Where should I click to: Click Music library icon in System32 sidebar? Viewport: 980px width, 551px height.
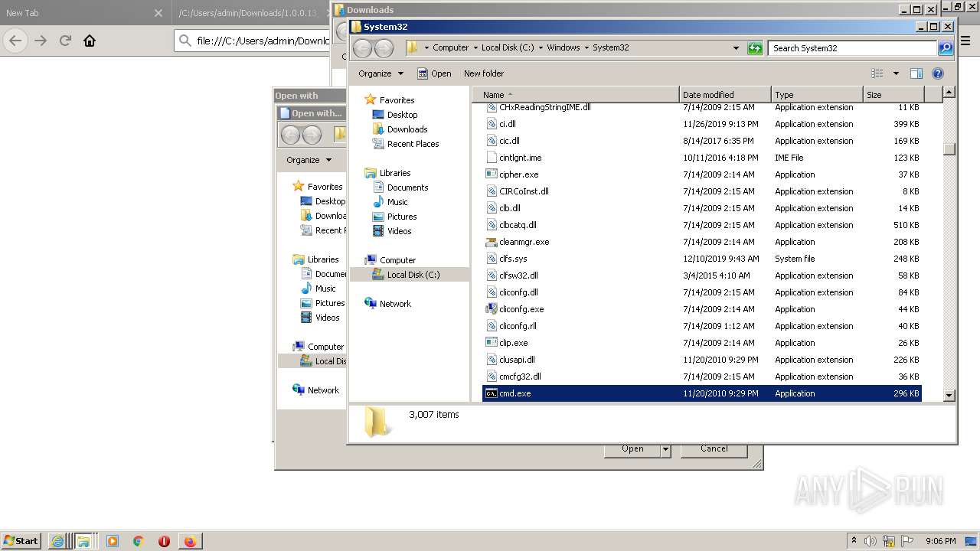378,202
